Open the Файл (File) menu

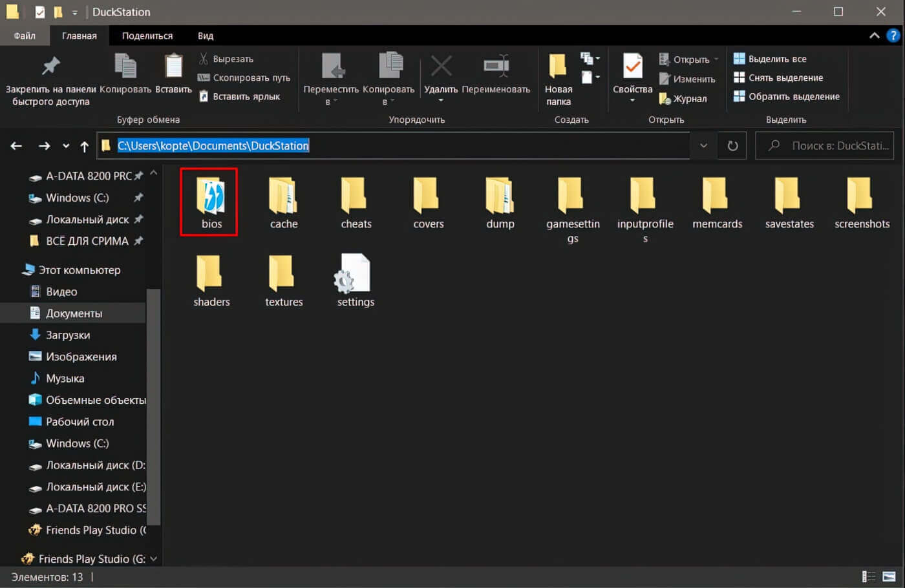click(x=25, y=36)
